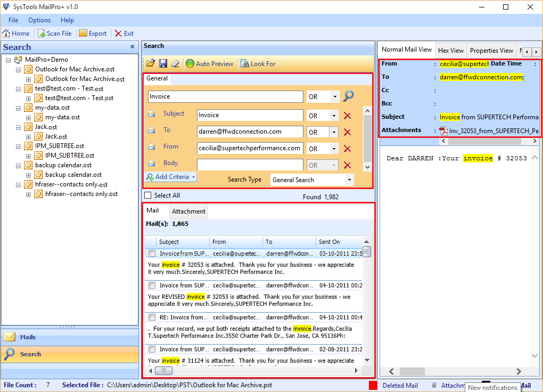
Task: Sort results by From column header
Action: pos(236,242)
